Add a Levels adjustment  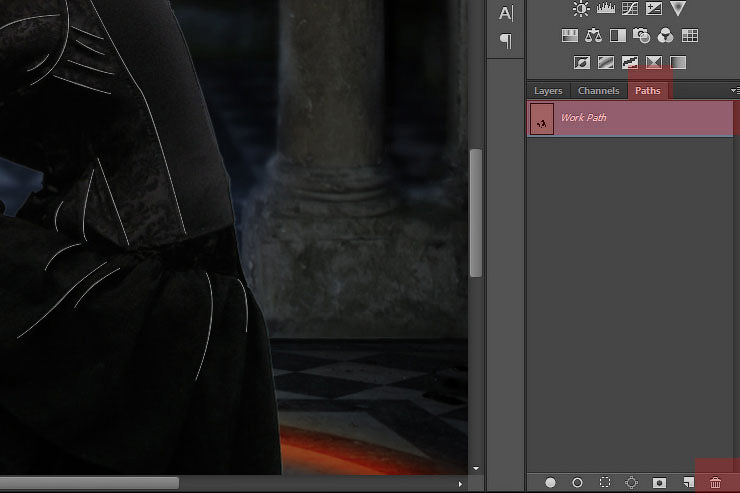pos(605,9)
